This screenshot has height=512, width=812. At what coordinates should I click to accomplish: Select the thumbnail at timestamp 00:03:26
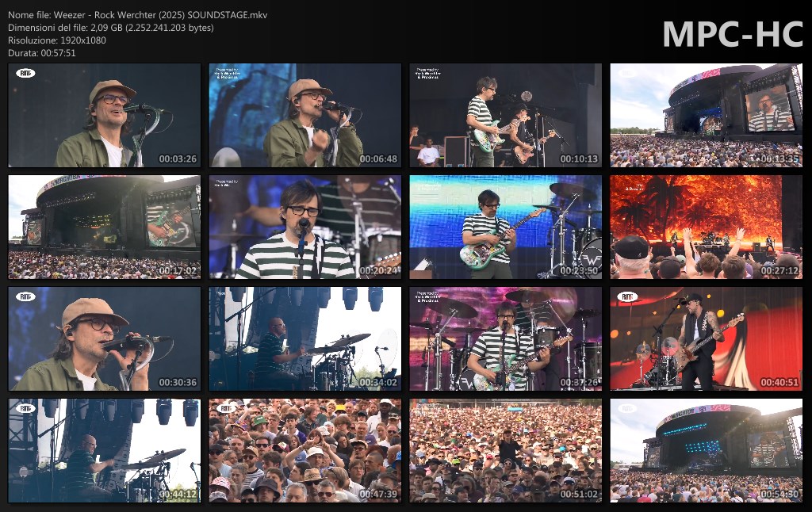(105, 116)
